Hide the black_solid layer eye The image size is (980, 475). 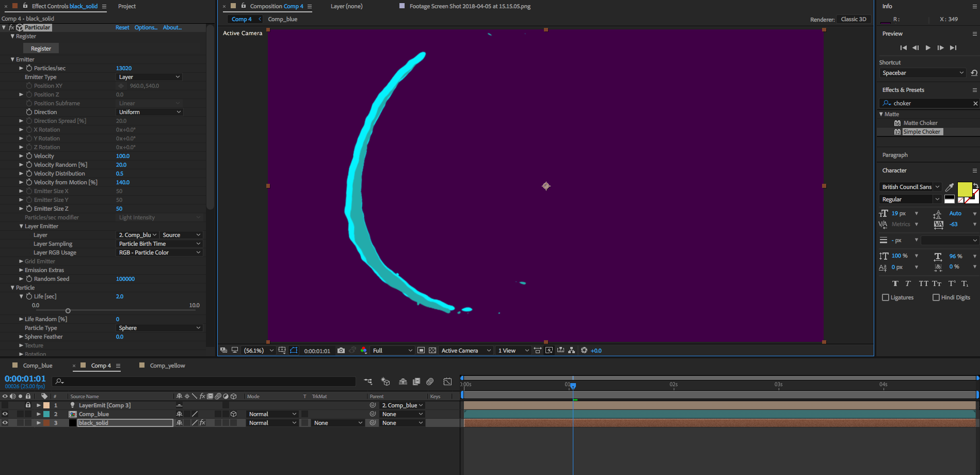point(5,423)
